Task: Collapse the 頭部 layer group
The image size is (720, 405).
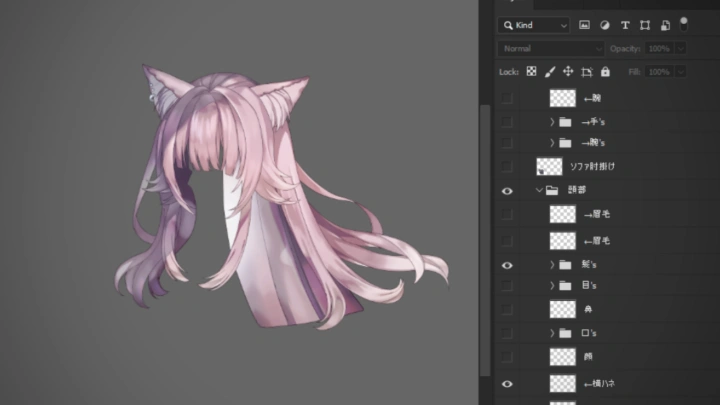Action: point(539,190)
